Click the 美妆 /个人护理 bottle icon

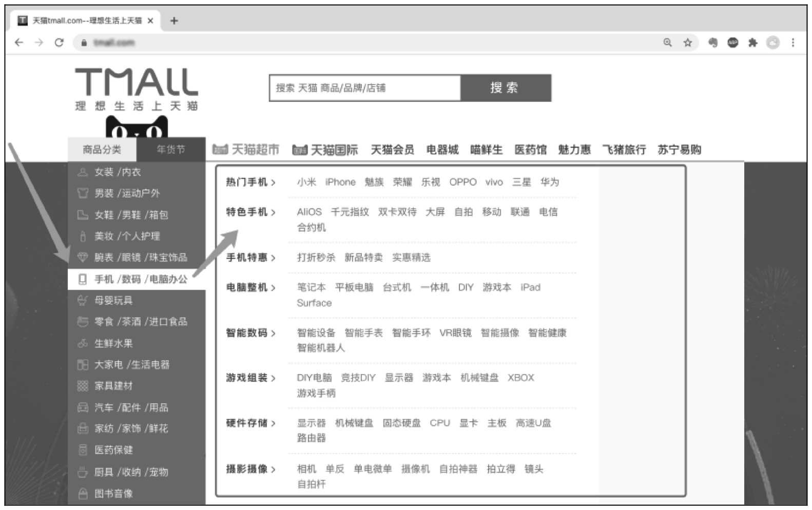point(83,236)
